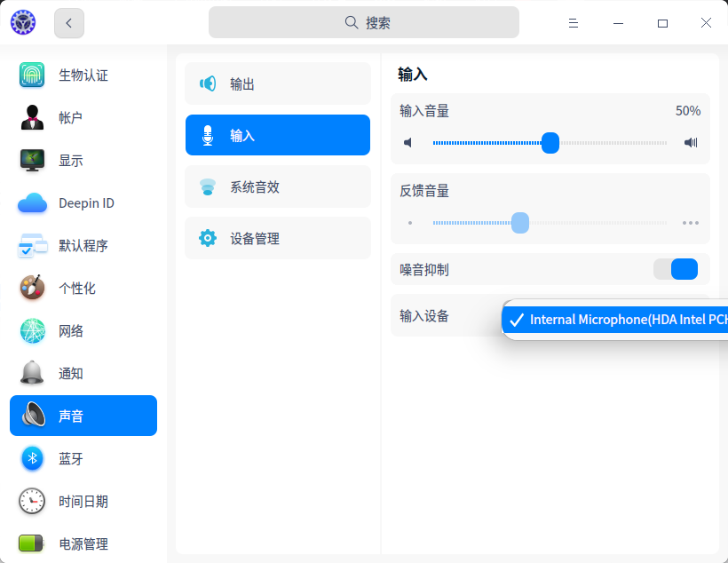
Task: Open the Accounts settings icon
Action: (x=32, y=117)
